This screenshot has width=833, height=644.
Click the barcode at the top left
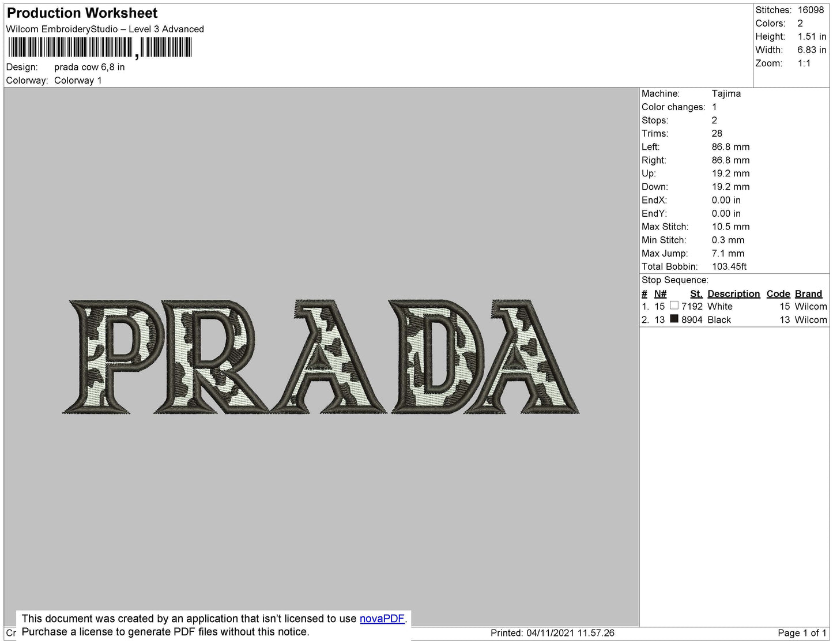100,47
